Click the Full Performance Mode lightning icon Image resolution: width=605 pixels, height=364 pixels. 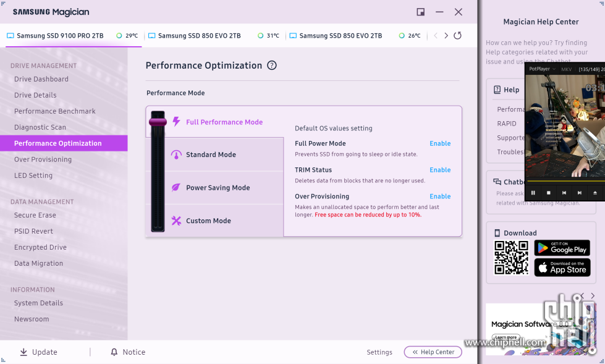pos(176,122)
